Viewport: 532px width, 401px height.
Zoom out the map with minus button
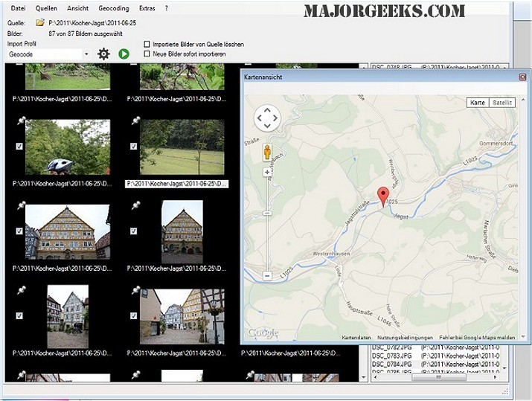[x=267, y=276]
